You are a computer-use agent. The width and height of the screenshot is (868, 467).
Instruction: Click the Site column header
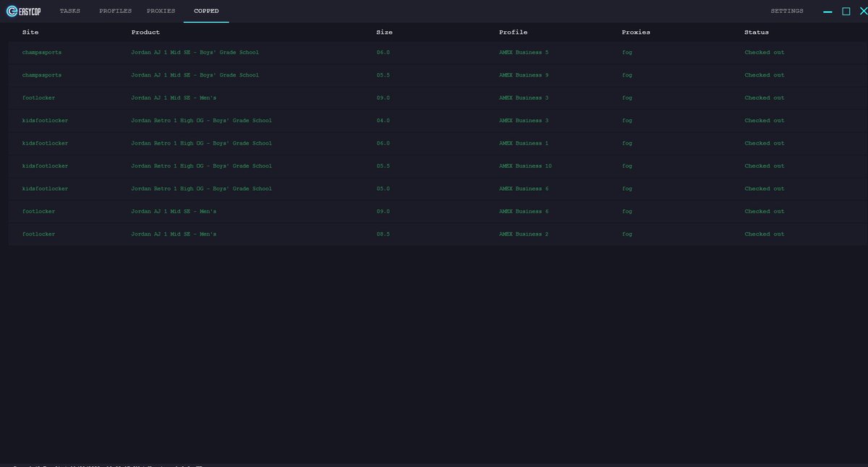[x=30, y=33]
